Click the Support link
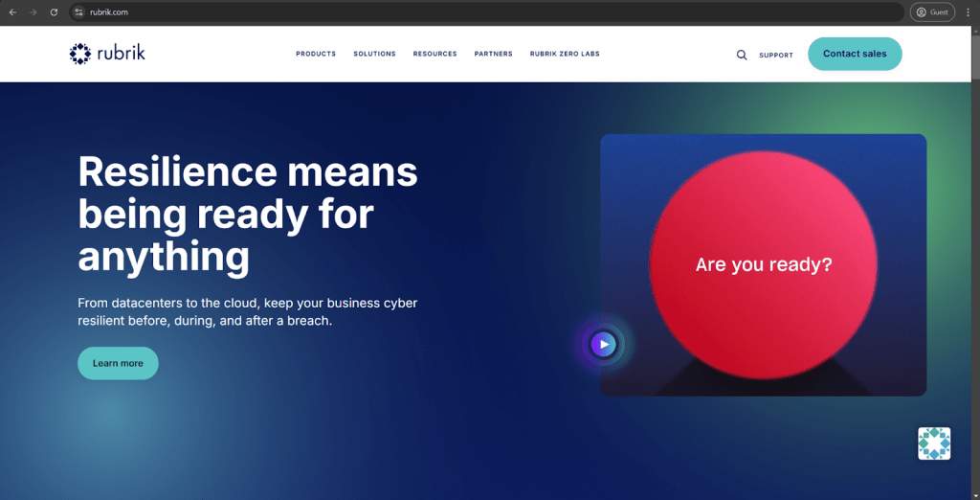The width and height of the screenshot is (980, 500). click(x=776, y=56)
